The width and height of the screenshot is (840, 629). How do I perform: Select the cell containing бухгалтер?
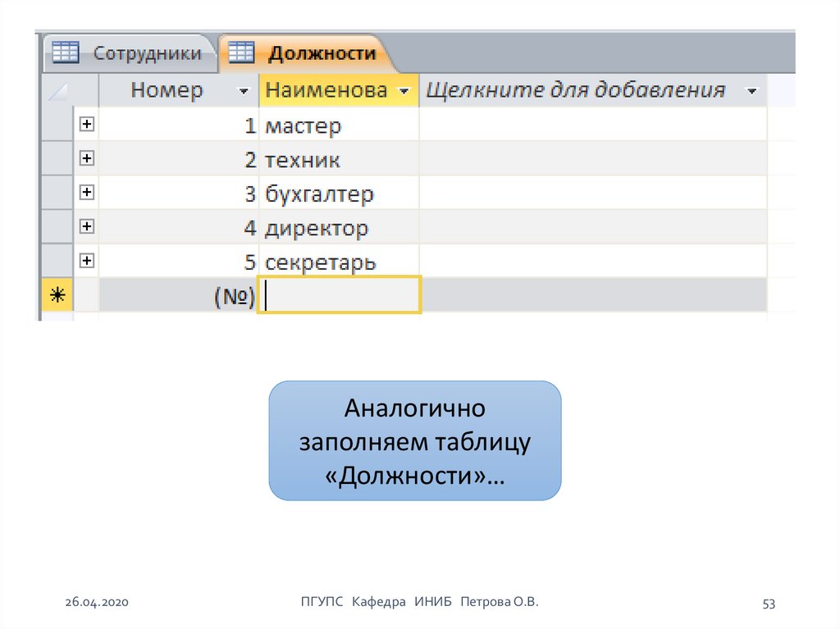(x=338, y=194)
